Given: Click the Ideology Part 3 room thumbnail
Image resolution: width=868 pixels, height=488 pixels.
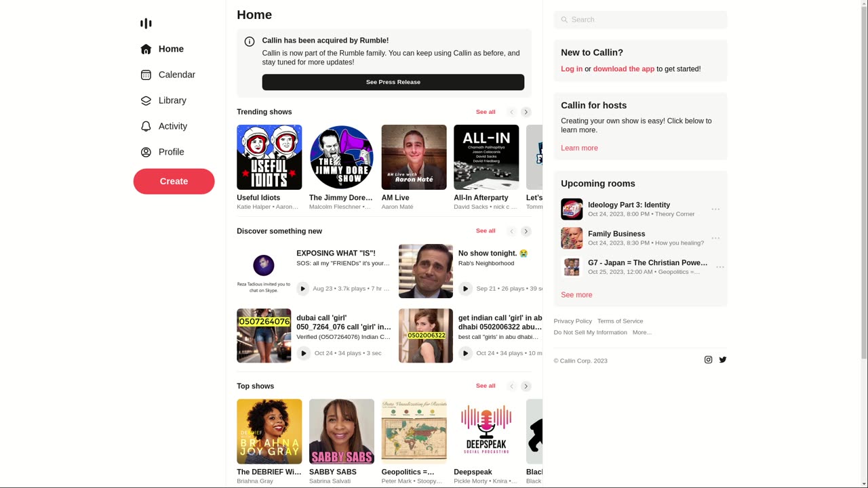Looking at the screenshot, I should (x=572, y=209).
